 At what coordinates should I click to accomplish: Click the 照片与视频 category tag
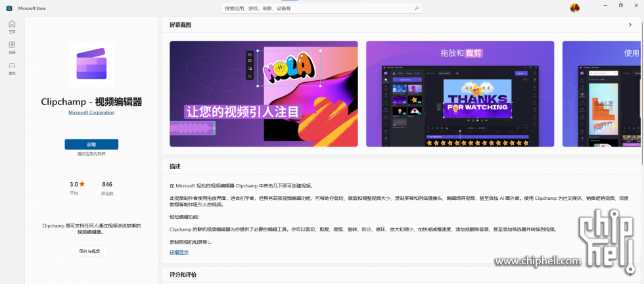tap(89, 251)
